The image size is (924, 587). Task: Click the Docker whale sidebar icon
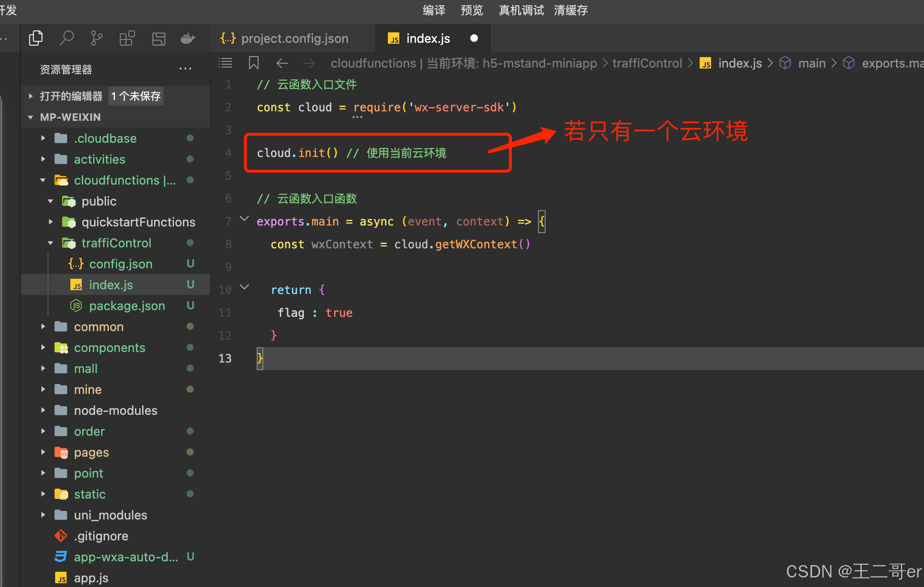188,38
